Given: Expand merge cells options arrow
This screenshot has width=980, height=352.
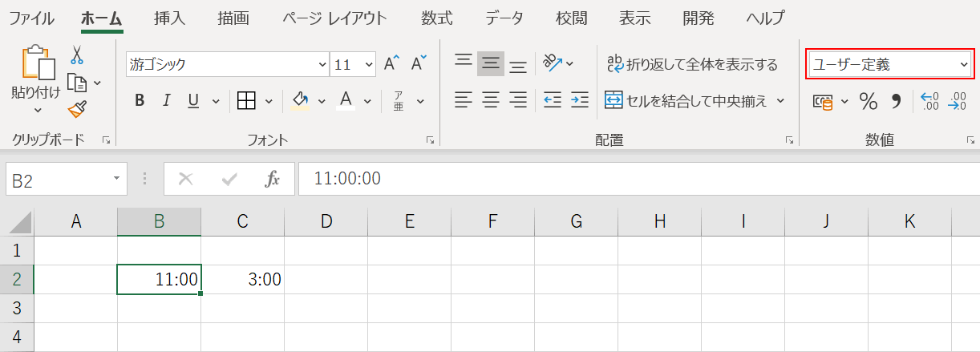Looking at the screenshot, I should [x=781, y=101].
